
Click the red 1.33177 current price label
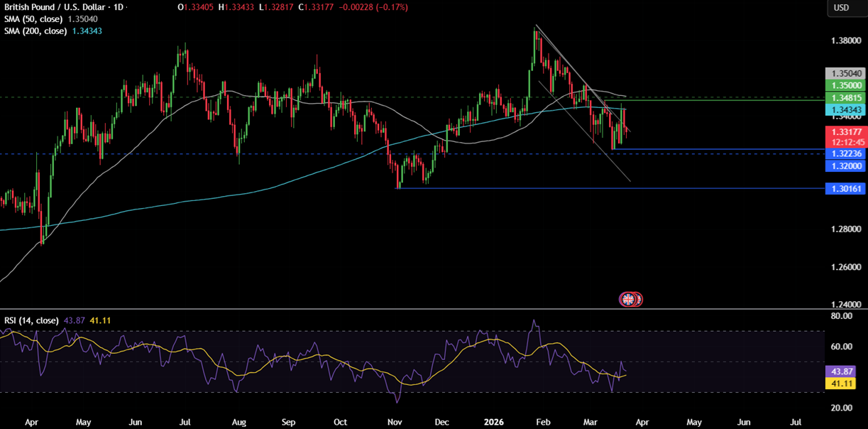tap(845, 132)
